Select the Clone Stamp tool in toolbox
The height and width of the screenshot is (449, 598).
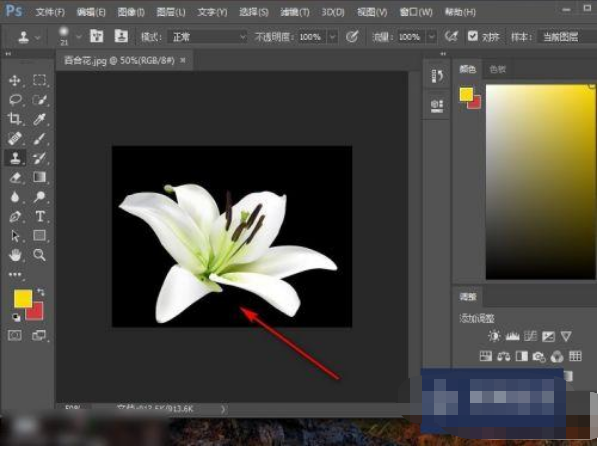pos(15,158)
